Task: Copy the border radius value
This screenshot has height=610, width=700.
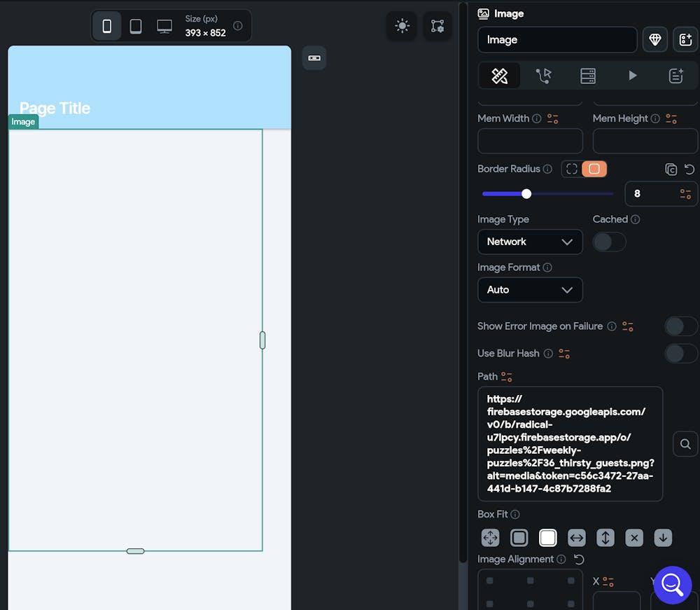Action: 671,169
